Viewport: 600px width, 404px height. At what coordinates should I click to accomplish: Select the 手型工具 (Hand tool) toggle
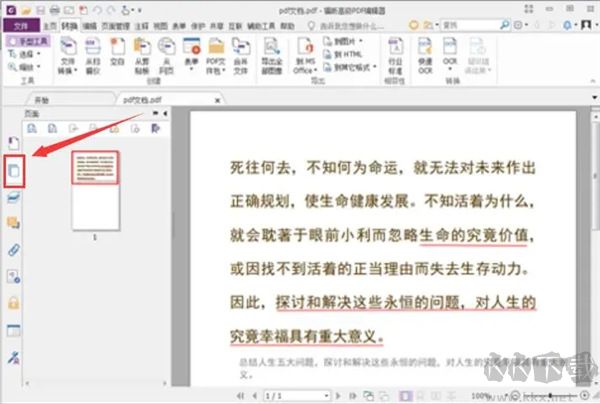(26, 41)
